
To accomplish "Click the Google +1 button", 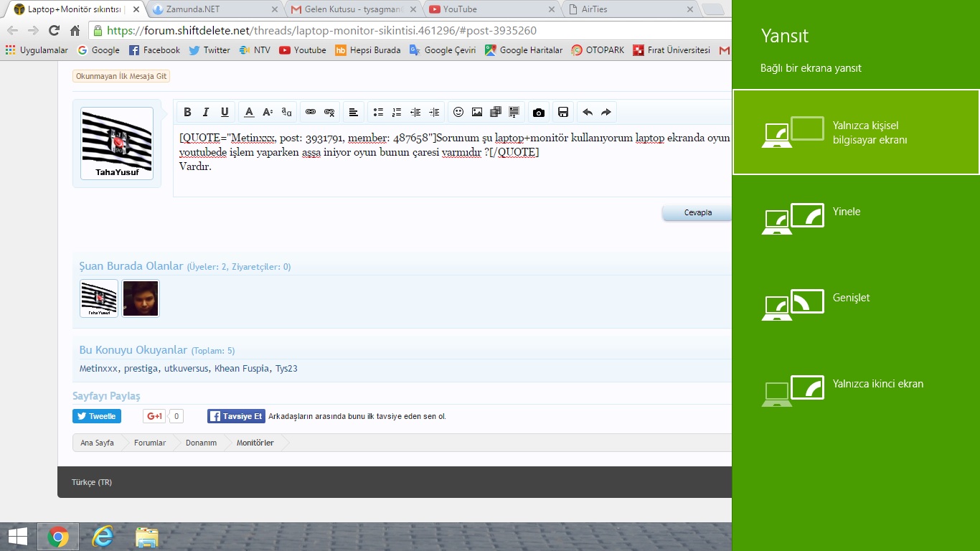I will 154,416.
